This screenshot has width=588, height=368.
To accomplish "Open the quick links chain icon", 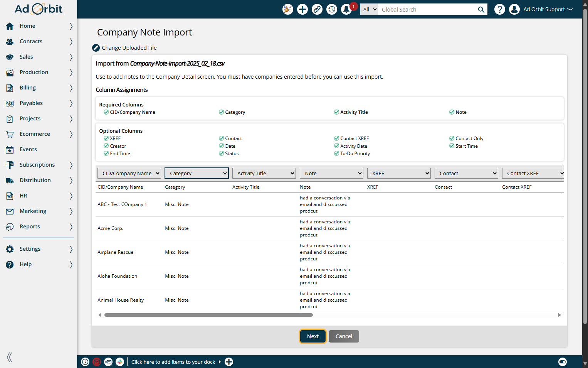I will click(317, 9).
